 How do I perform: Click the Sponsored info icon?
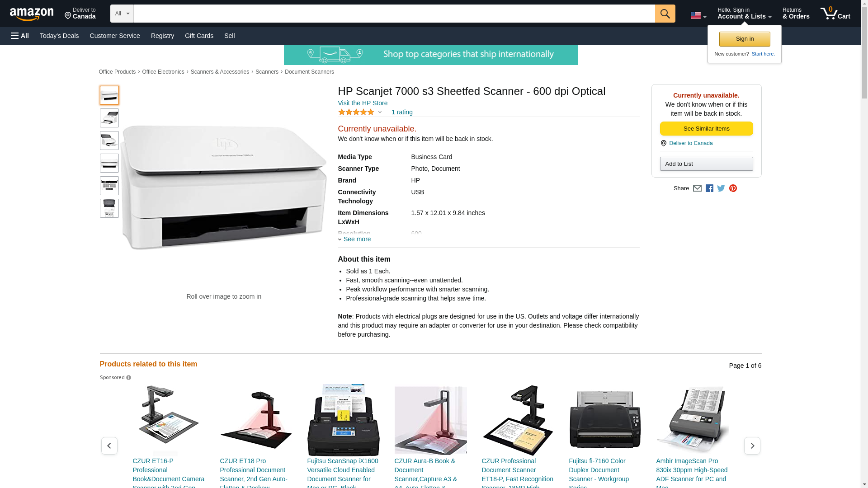pyautogui.click(x=129, y=378)
